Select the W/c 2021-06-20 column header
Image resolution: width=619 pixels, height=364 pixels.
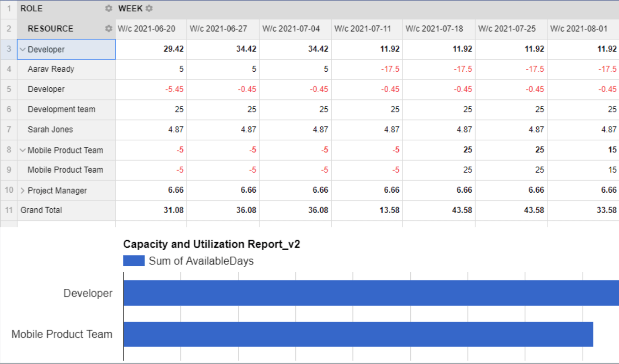pos(150,29)
